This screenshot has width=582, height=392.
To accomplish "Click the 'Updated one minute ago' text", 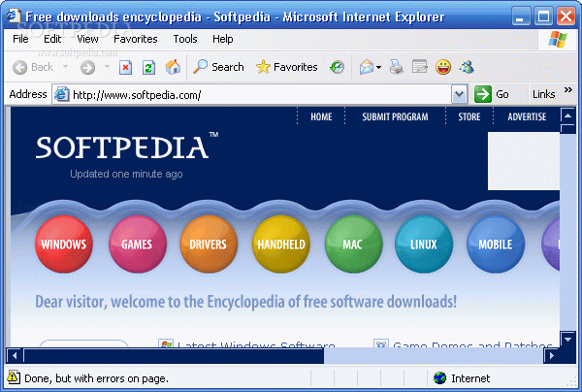I will pos(126,174).
